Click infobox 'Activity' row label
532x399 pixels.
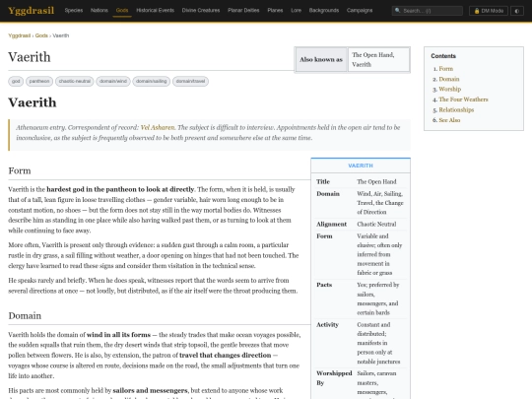[327, 325]
